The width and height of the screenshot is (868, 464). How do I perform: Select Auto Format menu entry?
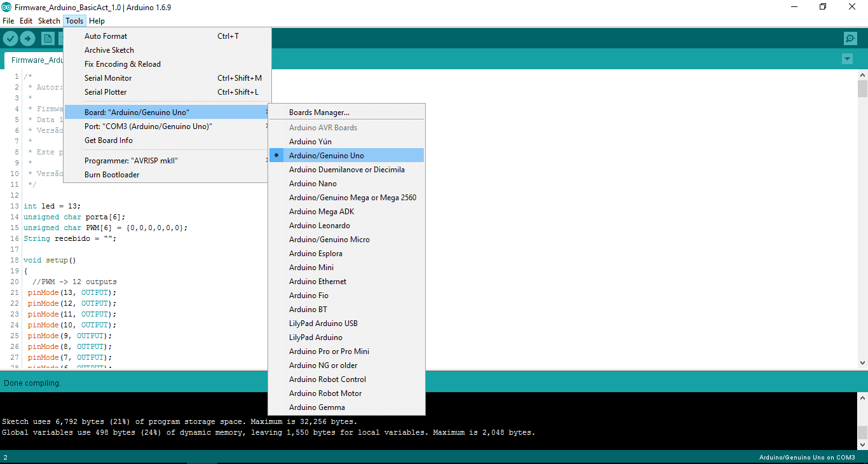(x=105, y=36)
